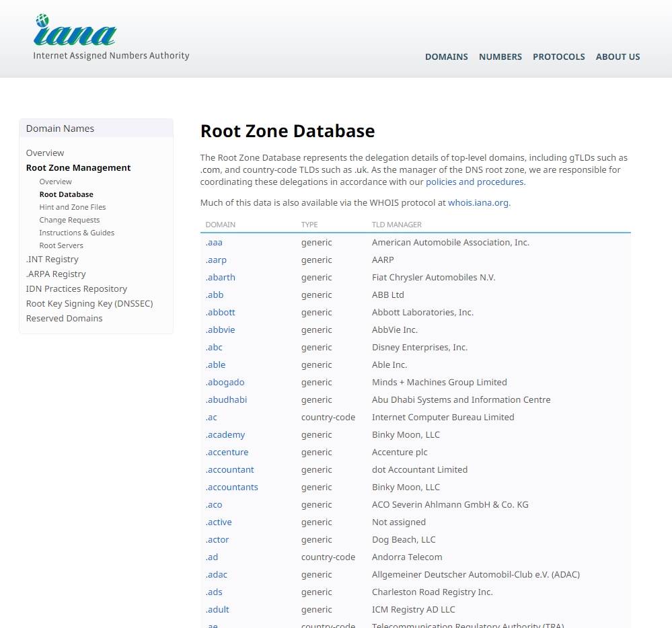Click the Root Zone Database heading

[x=288, y=132]
